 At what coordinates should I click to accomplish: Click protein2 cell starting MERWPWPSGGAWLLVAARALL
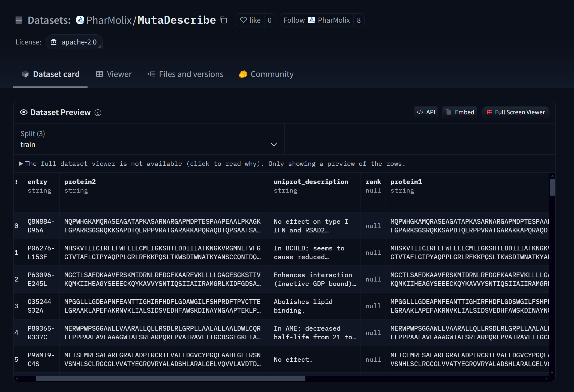(164, 333)
